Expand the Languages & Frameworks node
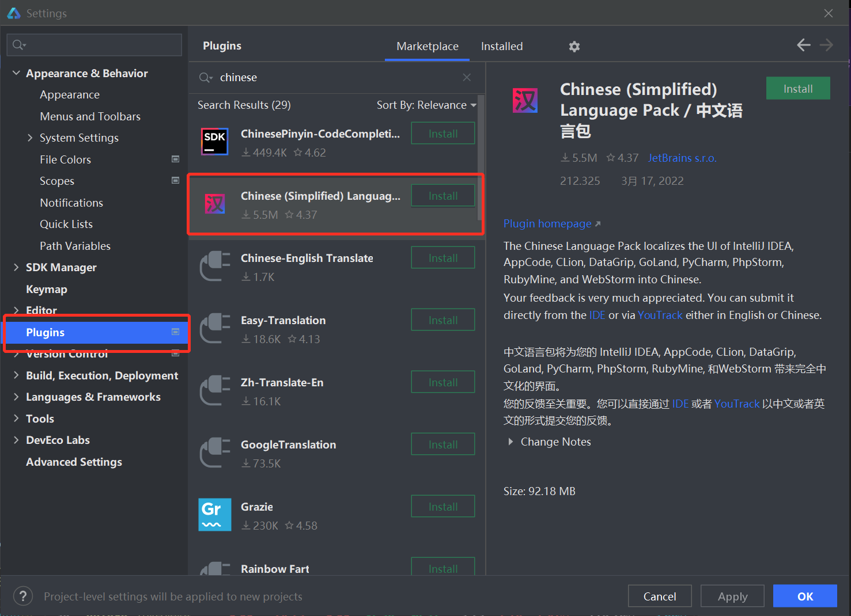851x616 pixels. [16, 397]
